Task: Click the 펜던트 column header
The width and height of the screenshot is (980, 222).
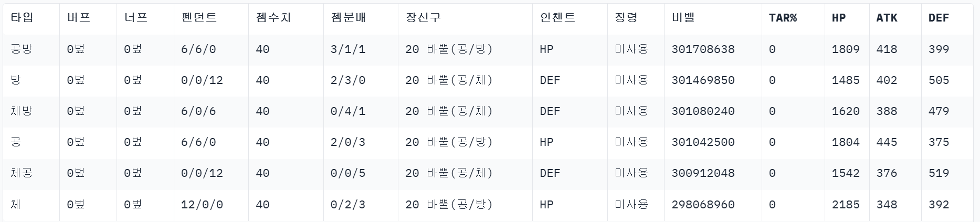Action: pyautogui.click(x=199, y=18)
